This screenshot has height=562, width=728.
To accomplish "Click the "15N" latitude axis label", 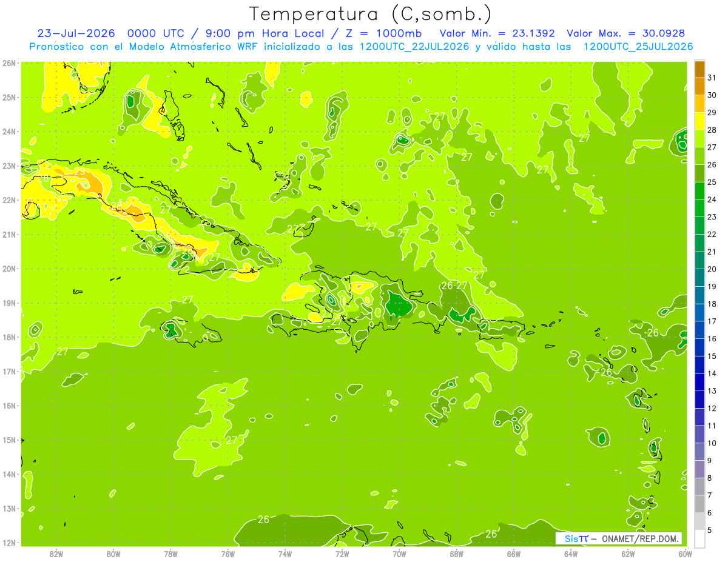I will (x=9, y=440).
